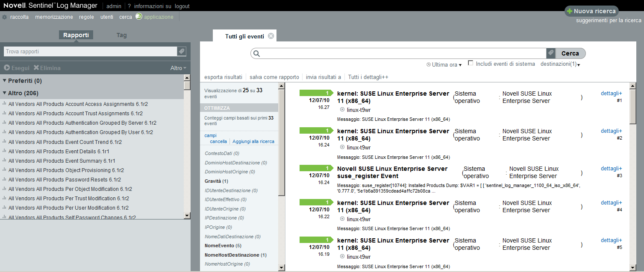Expand dettagli+ for event #5

pyautogui.click(x=612, y=240)
